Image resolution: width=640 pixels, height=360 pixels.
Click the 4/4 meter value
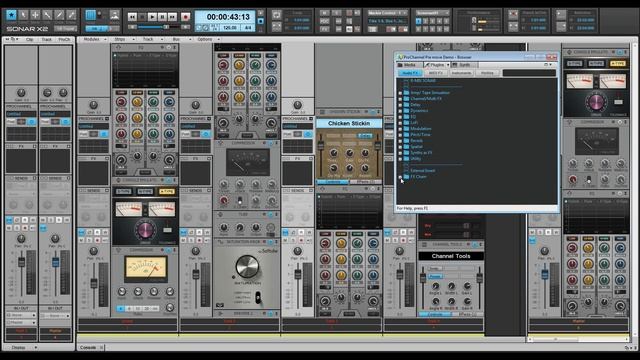pyautogui.click(x=248, y=28)
